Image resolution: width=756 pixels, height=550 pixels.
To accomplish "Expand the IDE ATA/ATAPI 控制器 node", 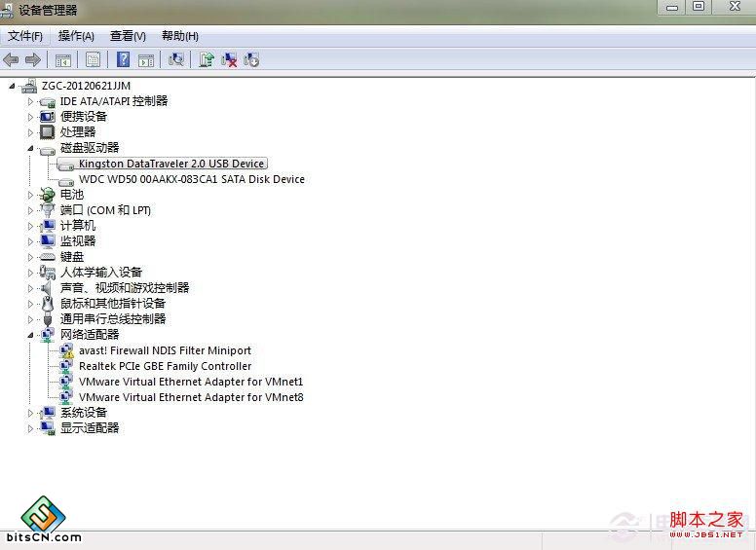I will [30, 101].
